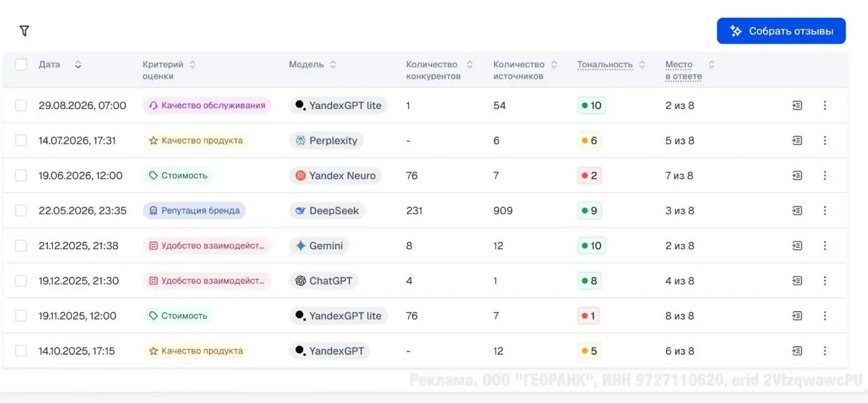Click the green sentiment badge showing 9
This screenshot has height=403, width=868.
(589, 211)
